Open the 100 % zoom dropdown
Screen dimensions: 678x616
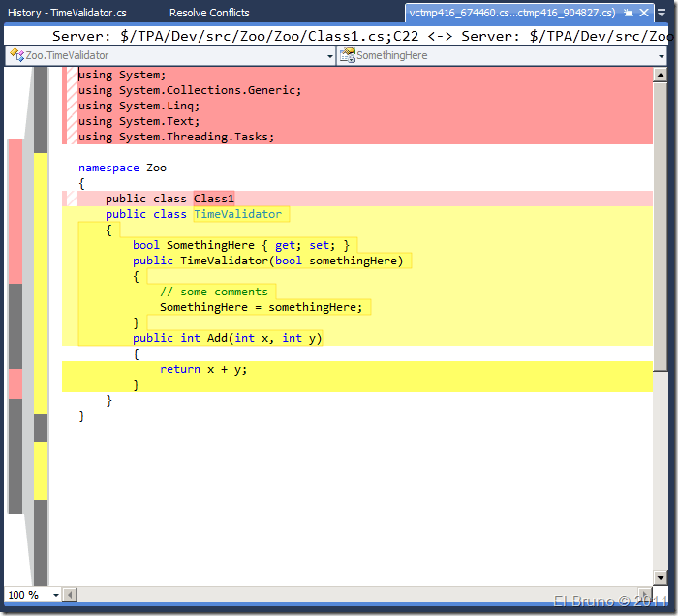[55, 595]
